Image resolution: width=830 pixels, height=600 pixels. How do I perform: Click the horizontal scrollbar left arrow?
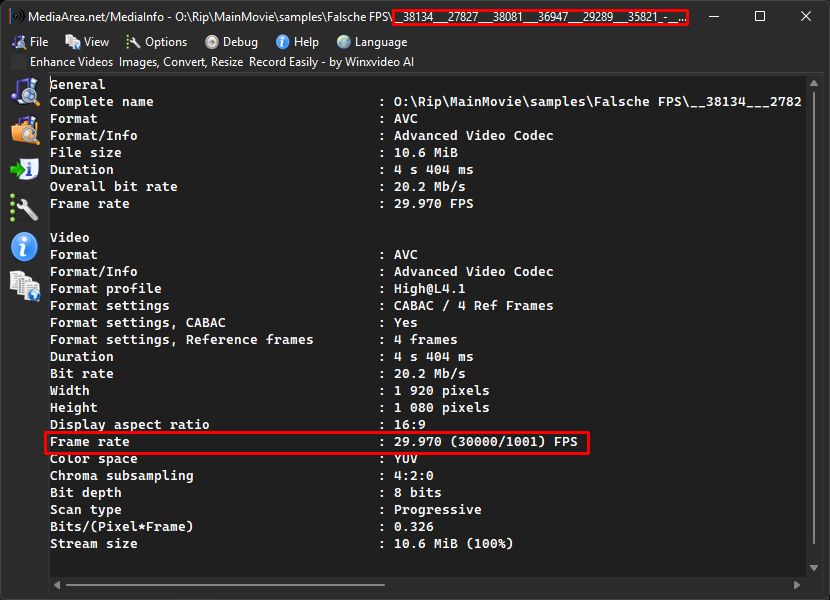pos(57,585)
